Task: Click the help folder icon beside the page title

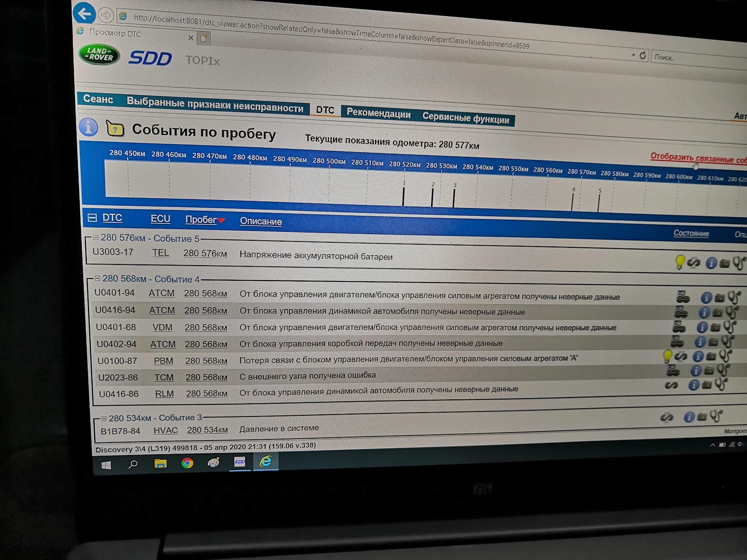Action: pos(115,129)
